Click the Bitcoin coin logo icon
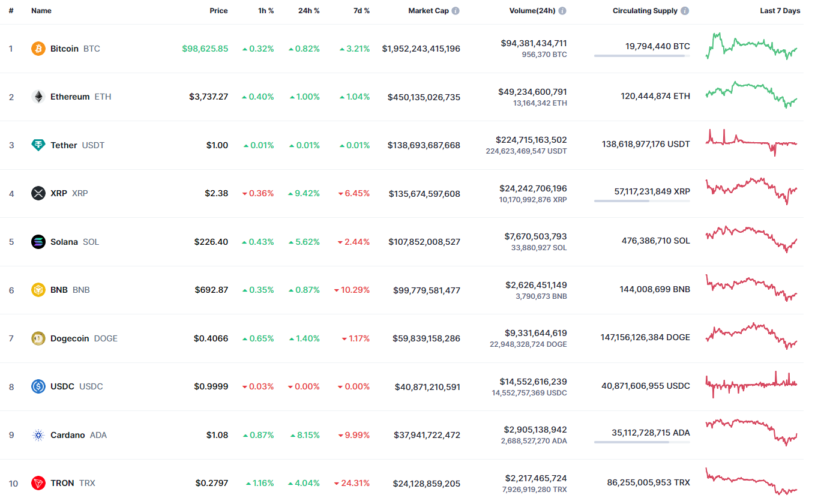Image resolution: width=818 pixels, height=504 pixels. [x=38, y=49]
